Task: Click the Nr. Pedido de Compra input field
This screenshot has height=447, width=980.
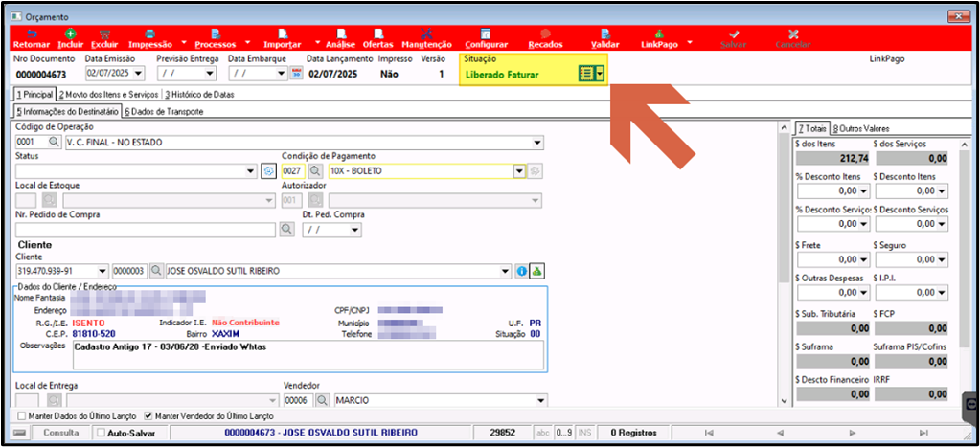Action: coord(146,231)
